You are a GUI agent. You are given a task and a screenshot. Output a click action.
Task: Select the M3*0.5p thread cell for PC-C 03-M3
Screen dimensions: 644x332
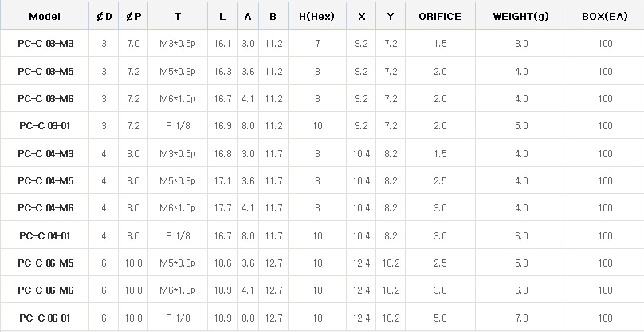pyautogui.click(x=177, y=44)
